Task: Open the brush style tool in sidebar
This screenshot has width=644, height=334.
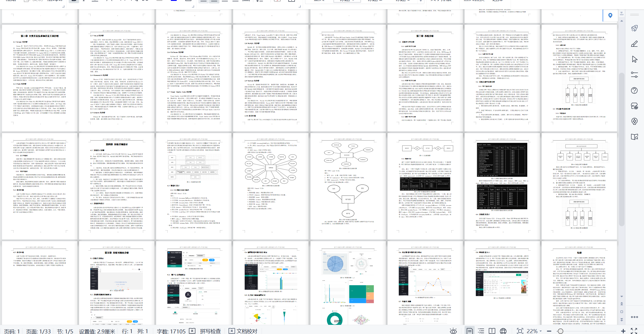Action: pyautogui.click(x=635, y=44)
